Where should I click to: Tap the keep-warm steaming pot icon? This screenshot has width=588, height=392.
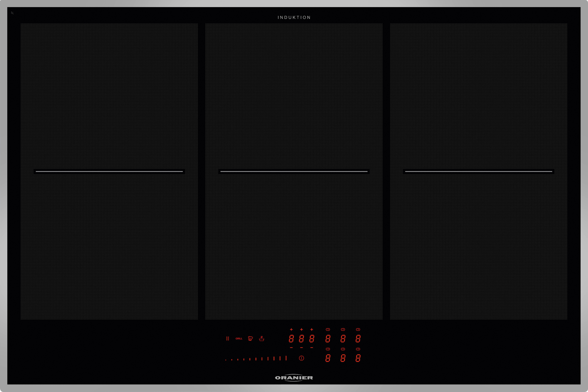point(261,338)
